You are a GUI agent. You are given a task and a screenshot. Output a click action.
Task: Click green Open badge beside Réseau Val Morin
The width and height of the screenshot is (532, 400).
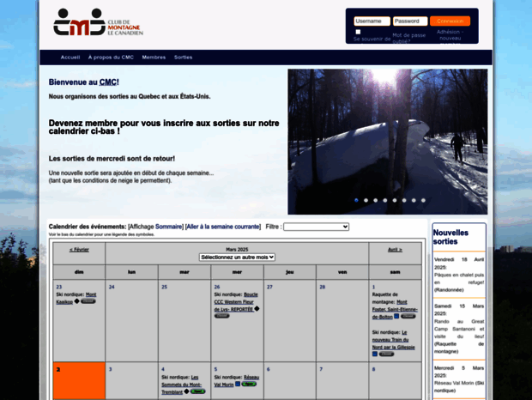[x=249, y=384]
